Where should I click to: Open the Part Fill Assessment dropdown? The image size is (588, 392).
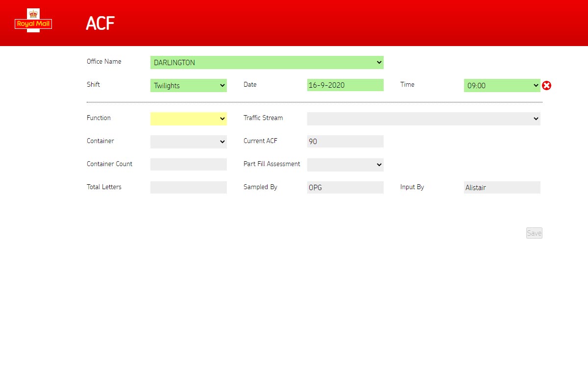tap(345, 165)
